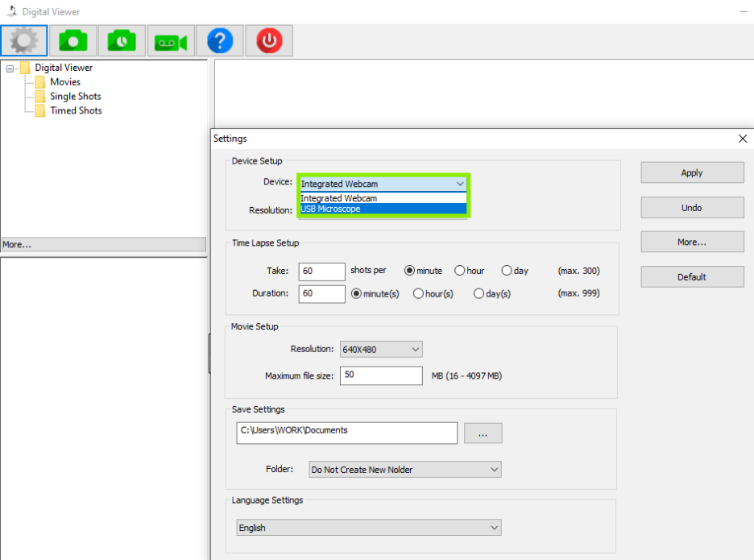Image resolution: width=754 pixels, height=560 pixels.
Task: Open help with the blue question mark icon
Action: tap(220, 41)
